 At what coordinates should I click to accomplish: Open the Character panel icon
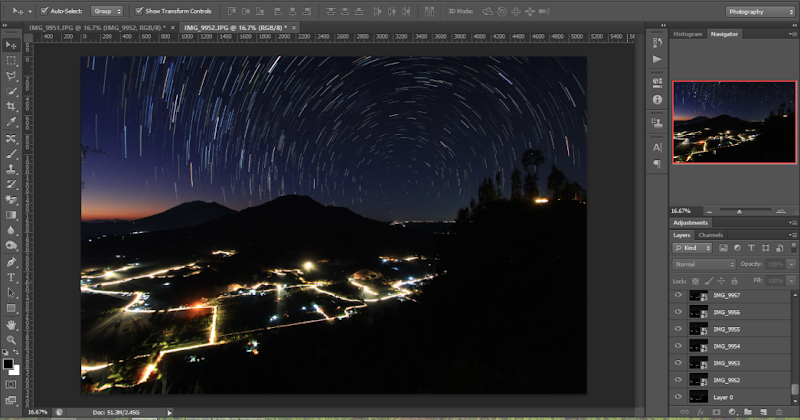point(657,147)
